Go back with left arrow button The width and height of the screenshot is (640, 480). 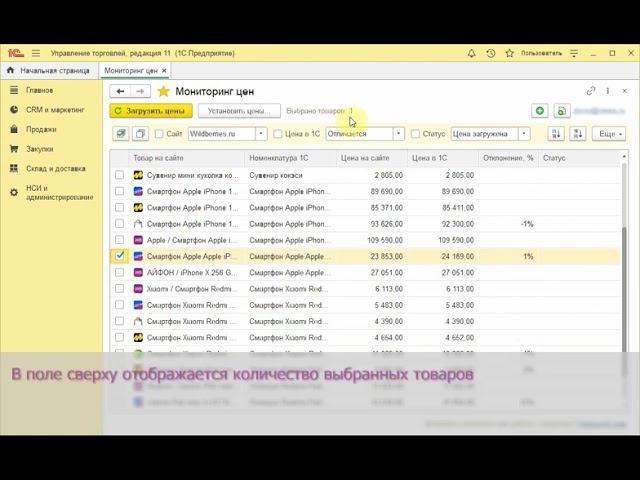coord(120,91)
